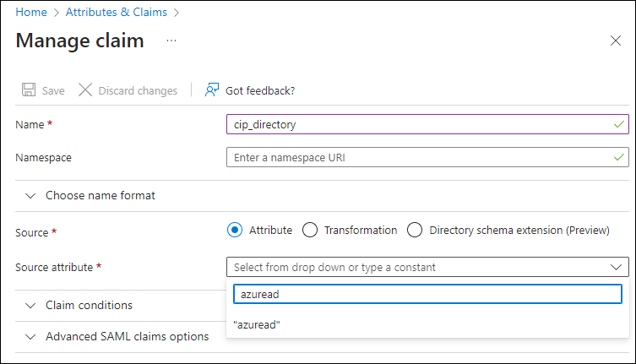This screenshot has width=636, height=364.
Task: Click the Got feedback person icon
Action: click(212, 90)
